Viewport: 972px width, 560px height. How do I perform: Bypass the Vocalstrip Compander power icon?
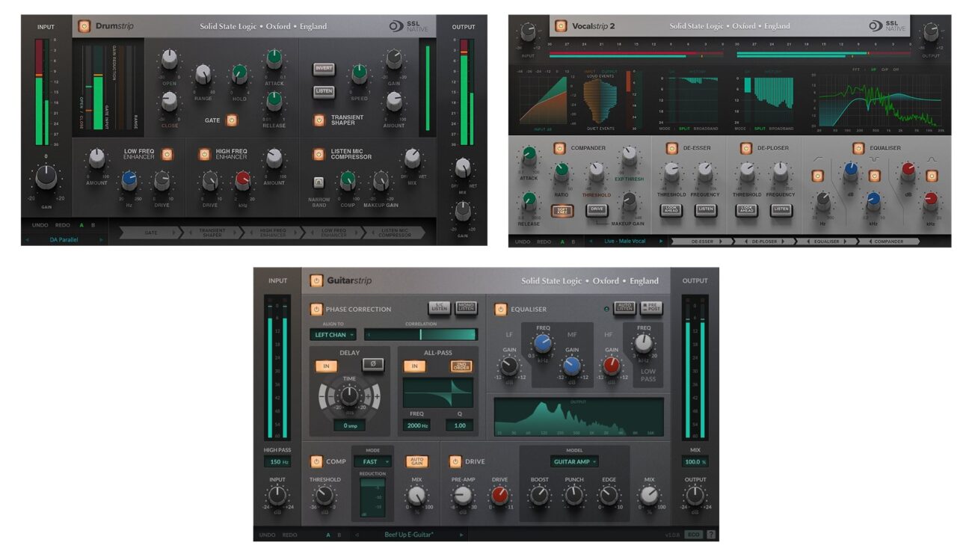point(560,148)
